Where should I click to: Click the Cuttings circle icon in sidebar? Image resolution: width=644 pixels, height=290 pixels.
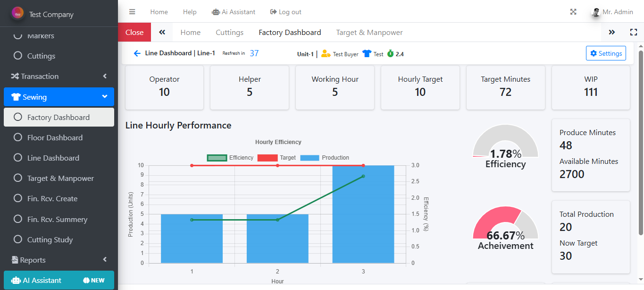18,56
